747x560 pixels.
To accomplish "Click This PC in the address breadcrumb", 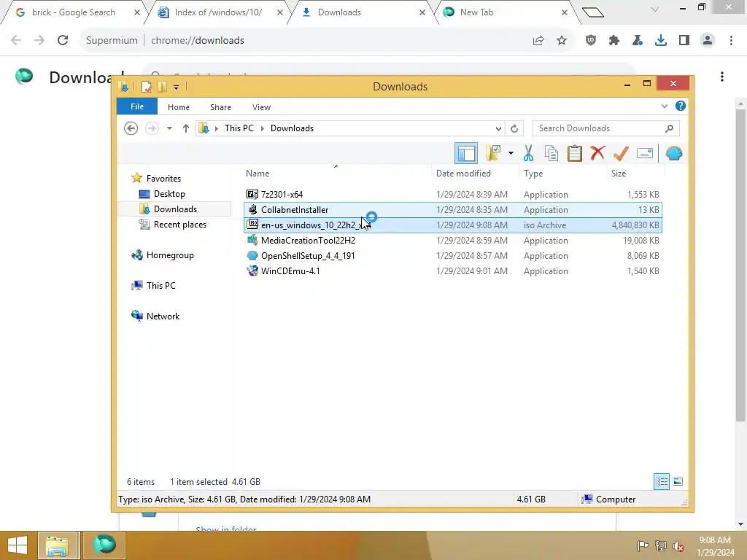I will click(239, 128).
